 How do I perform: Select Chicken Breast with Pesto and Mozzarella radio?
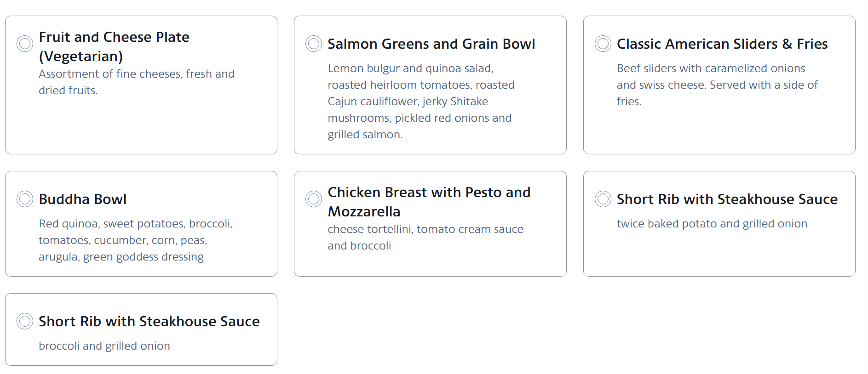click(314, 199)
